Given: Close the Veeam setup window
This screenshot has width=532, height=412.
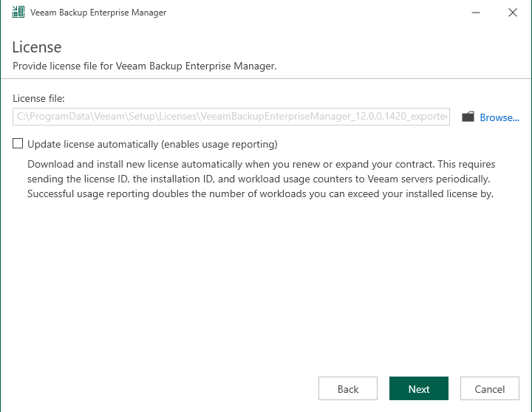Looking at the screenshot, I should (513, 13).
